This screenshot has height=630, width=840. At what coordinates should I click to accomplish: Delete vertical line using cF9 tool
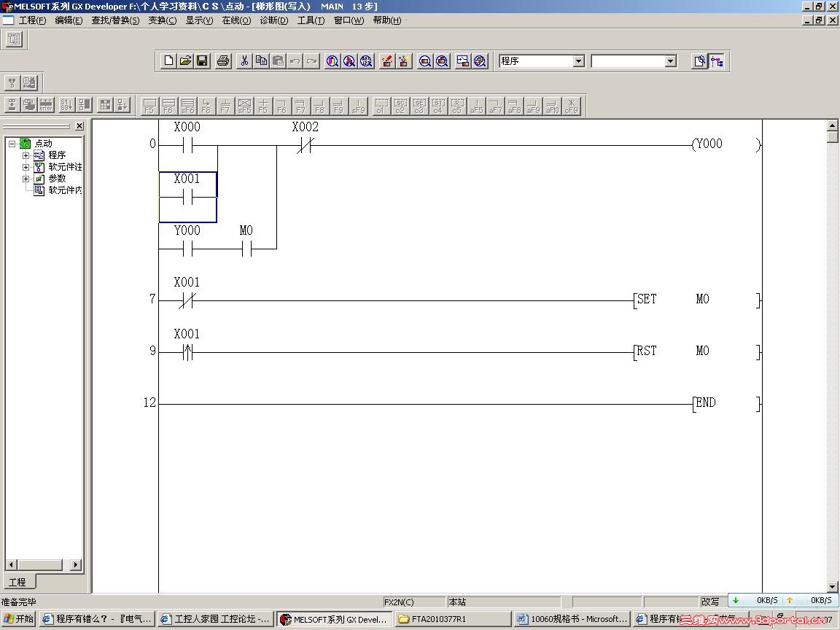coord(572,105)
